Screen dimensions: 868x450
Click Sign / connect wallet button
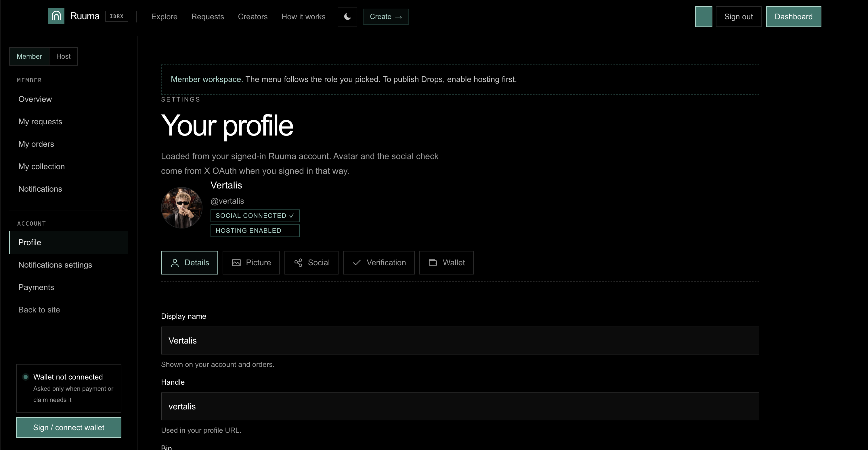[69, 428]
